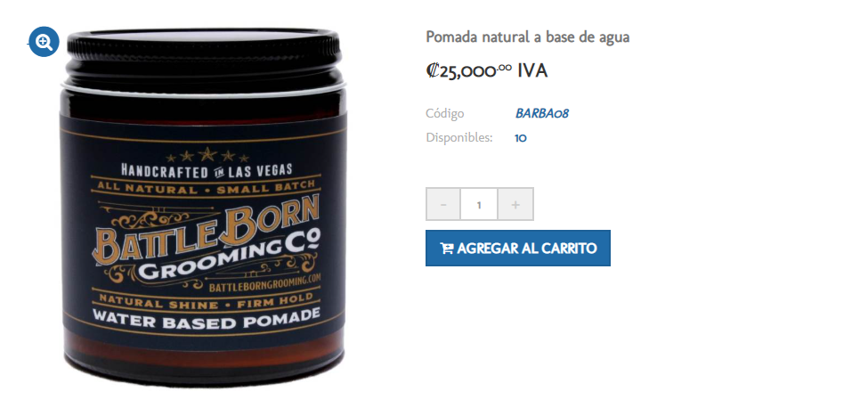The height and width of the screenshot is (400, 868).
Task: Increase quantity with the plus button
Action: point(515,204)
